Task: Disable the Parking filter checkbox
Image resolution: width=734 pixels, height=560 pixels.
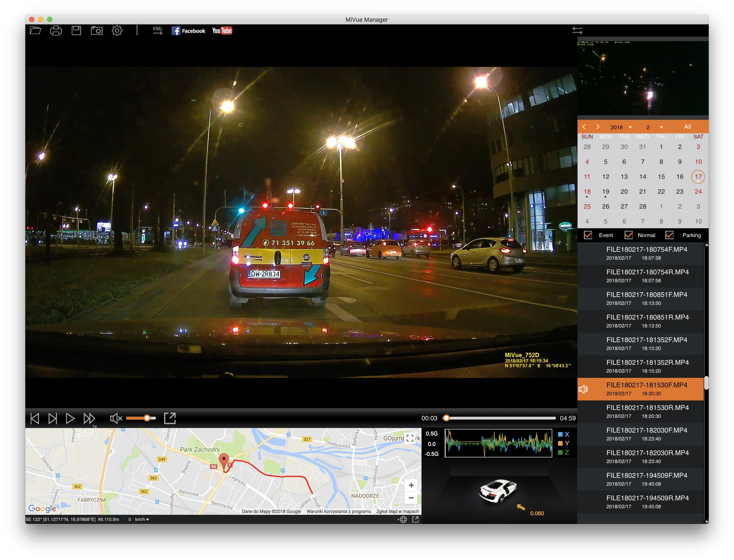Action: [669, 235]
